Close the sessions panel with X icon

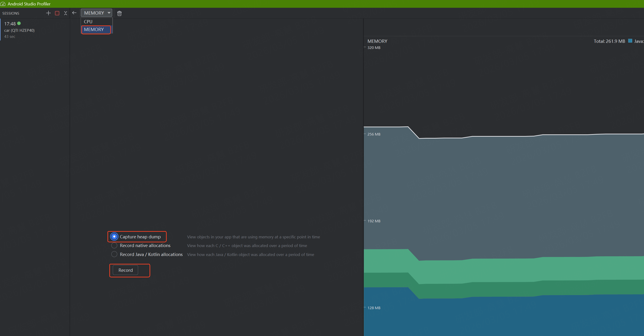[66, 13]
